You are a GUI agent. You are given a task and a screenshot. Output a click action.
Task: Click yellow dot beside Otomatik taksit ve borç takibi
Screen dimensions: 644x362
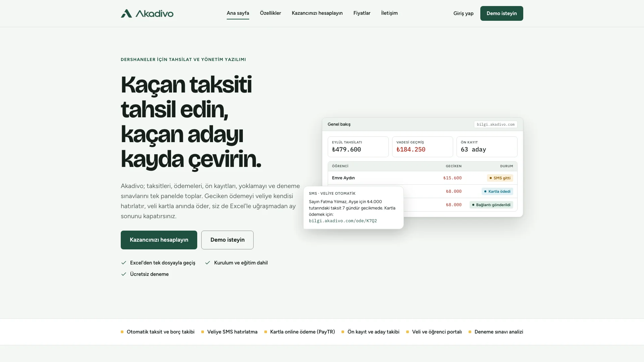(122, 332)
